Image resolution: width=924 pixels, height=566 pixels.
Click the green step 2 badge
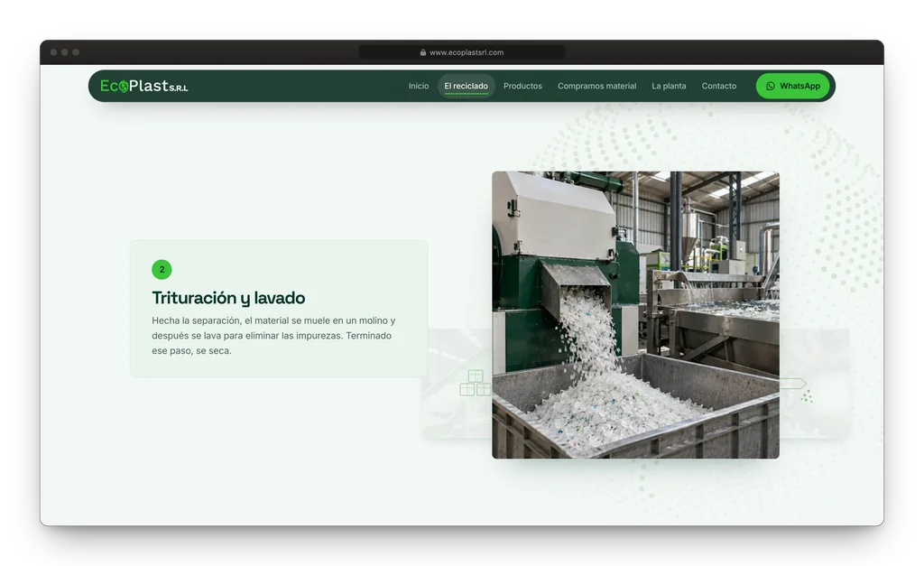162,269
